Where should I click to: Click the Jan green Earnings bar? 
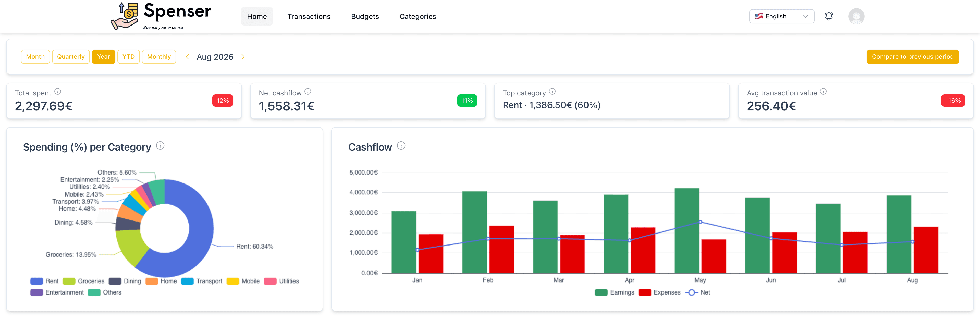[x=404, y=242]
